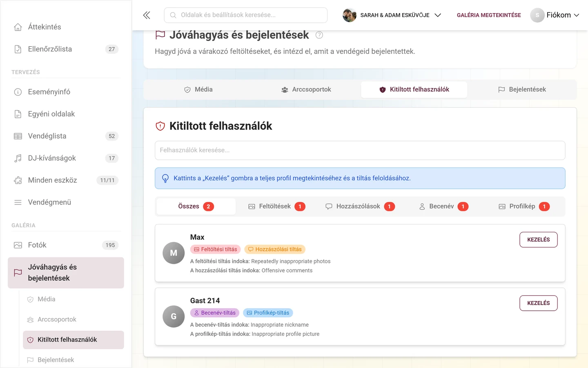Click the Egyéni oldalak document icon
Screen dimensions: 588x368
coord(18,114)
